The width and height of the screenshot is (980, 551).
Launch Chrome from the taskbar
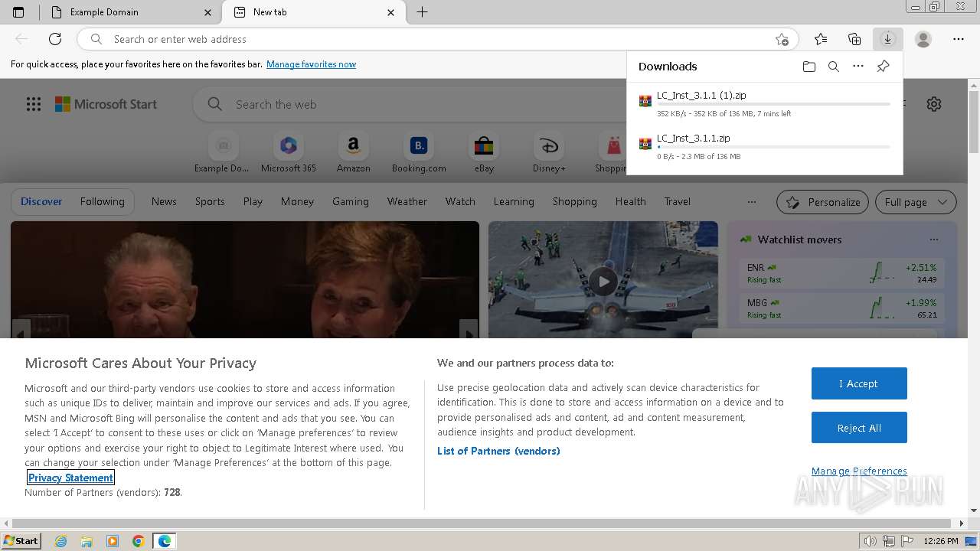[x=139, y=541]
